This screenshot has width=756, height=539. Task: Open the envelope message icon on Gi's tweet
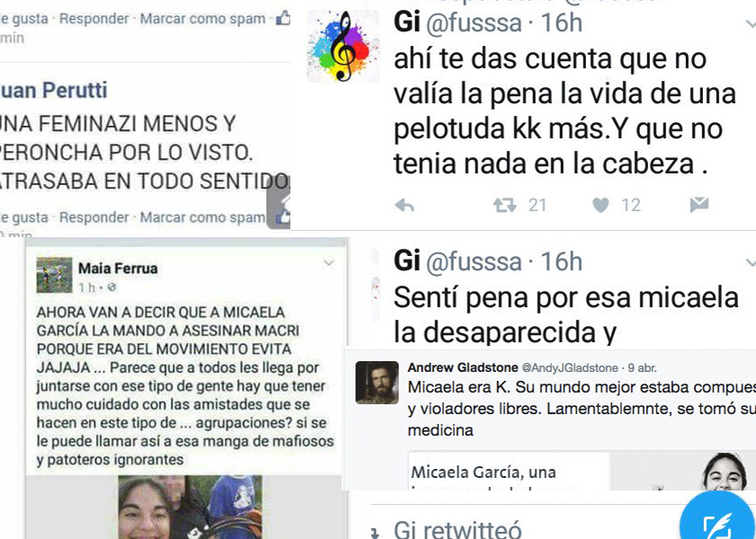click(699, 205)
